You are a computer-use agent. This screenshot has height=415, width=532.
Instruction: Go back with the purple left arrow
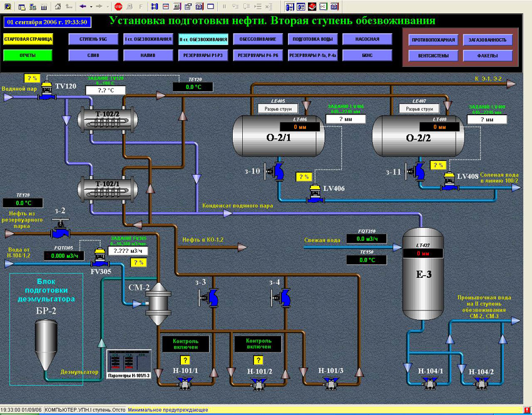coord(83,6)
